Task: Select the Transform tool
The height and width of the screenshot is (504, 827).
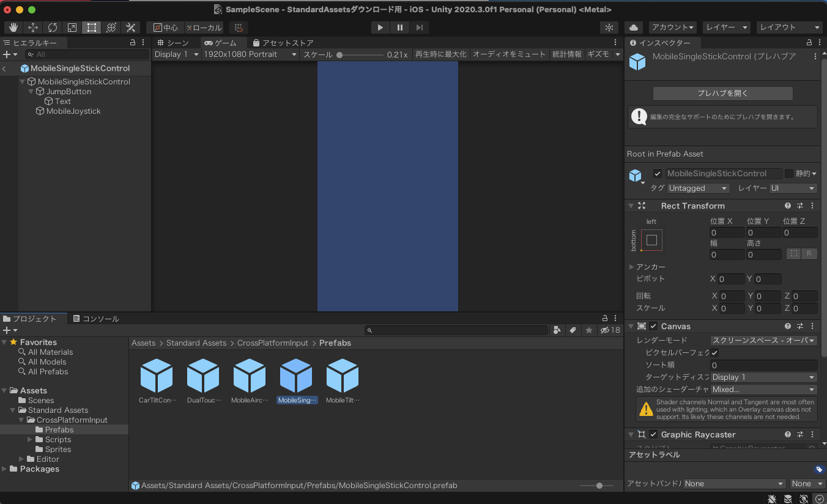Action: (111, 28)
